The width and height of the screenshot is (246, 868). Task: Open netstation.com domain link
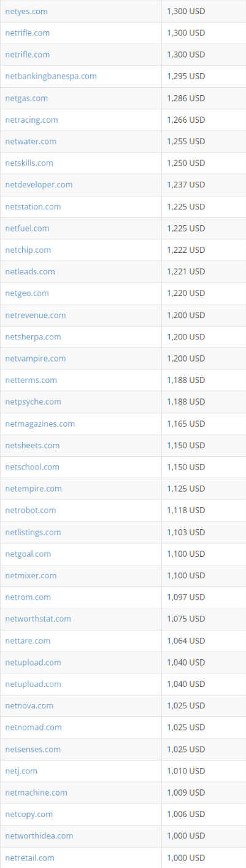pyautogui.click(x=33, y=206)
